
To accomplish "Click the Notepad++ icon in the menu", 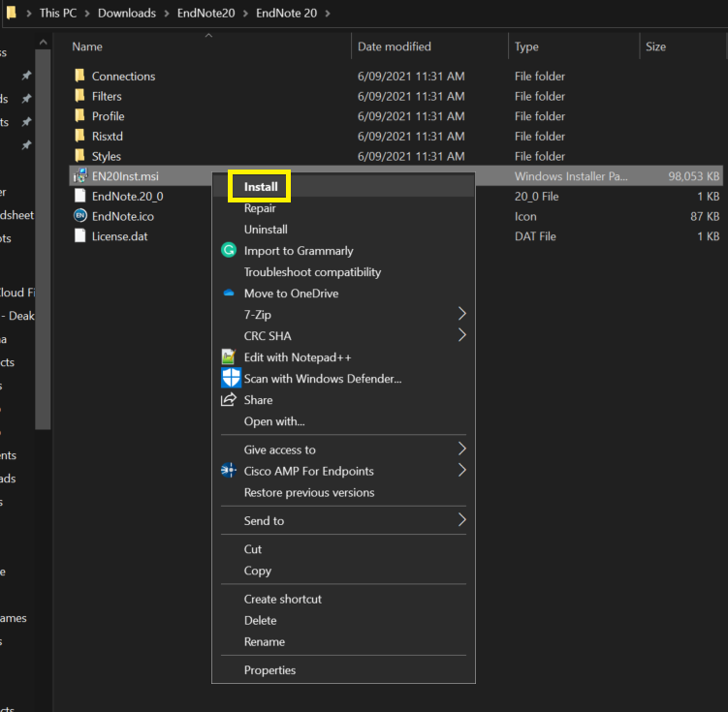I will pyautogui.click(x=229, y=356).
